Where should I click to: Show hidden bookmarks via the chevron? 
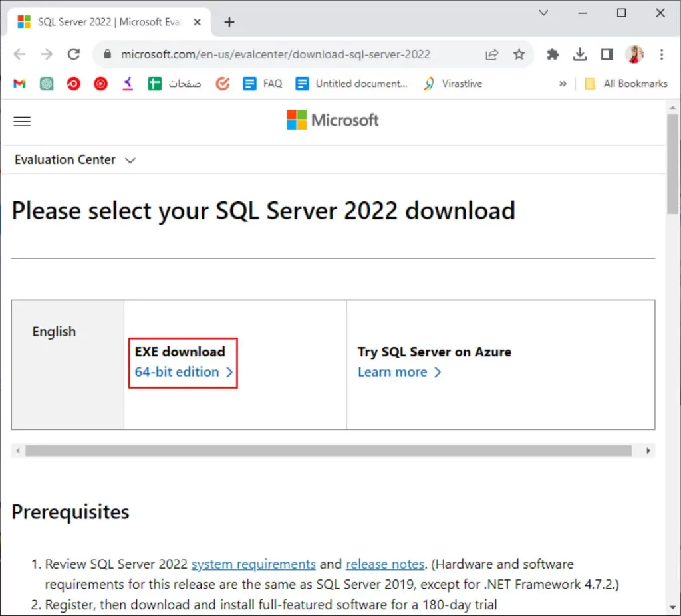pyautogui.click(x=563, y=84)
